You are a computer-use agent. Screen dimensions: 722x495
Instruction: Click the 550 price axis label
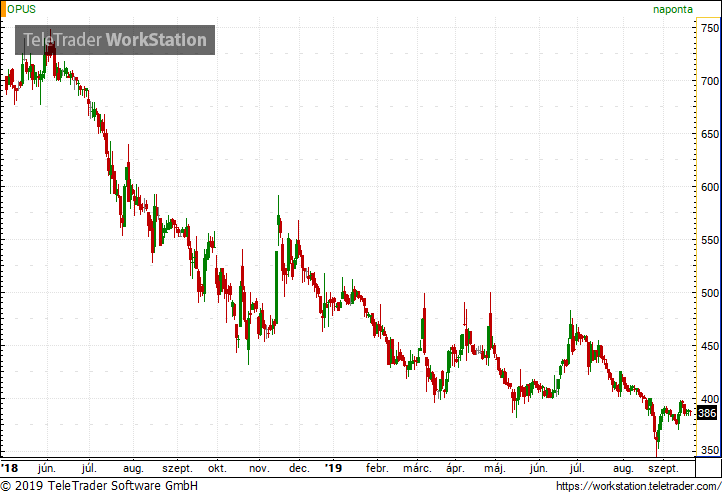pos(710,240)
